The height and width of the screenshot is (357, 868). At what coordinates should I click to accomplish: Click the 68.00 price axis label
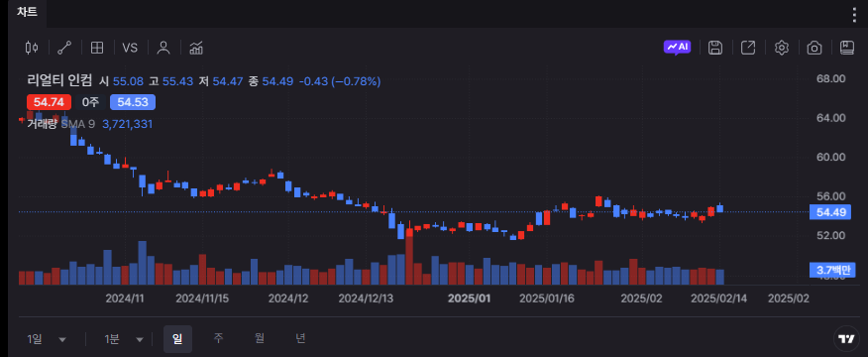(x=831, y=78)
